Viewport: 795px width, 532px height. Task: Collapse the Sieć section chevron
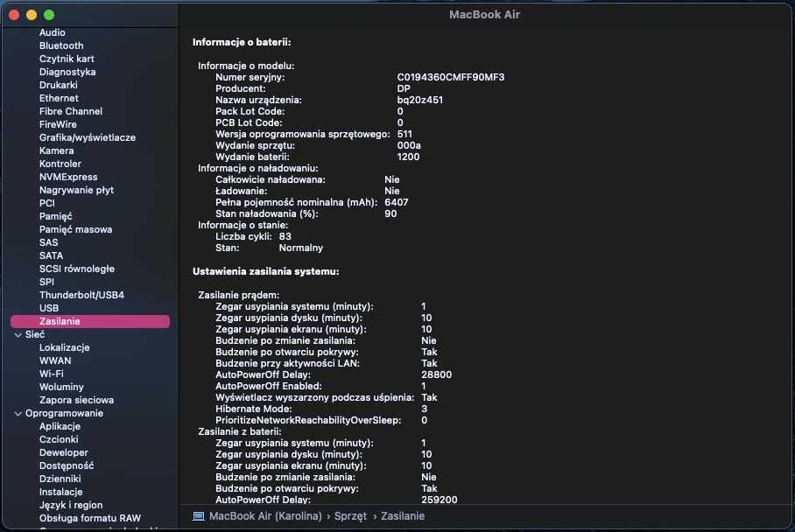pyautogui.click(x=18, y=335)
